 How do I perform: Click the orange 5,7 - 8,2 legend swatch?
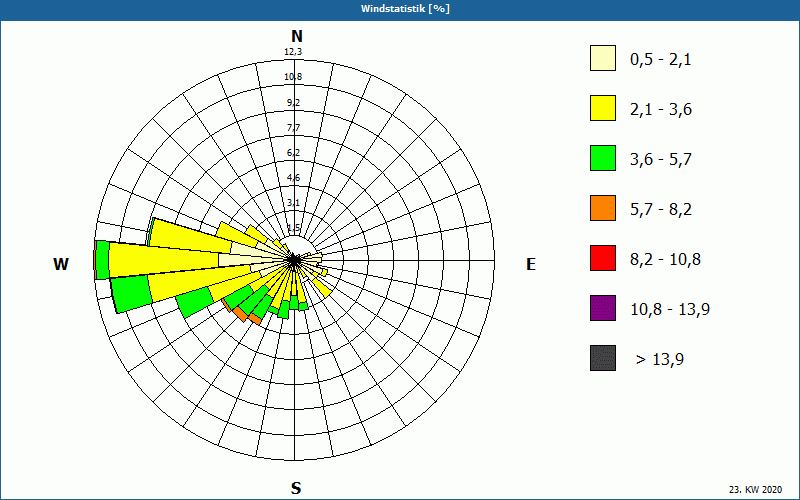click(603, 208)
